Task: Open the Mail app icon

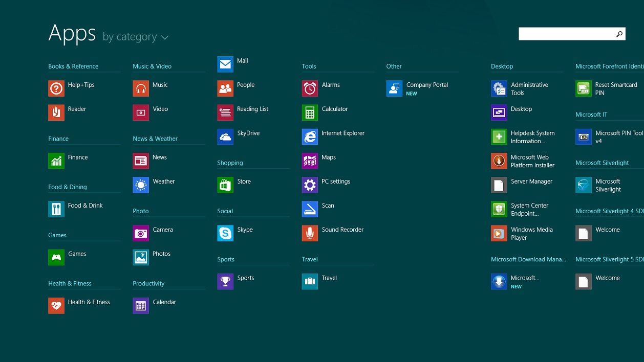Action: coord(225,64)
